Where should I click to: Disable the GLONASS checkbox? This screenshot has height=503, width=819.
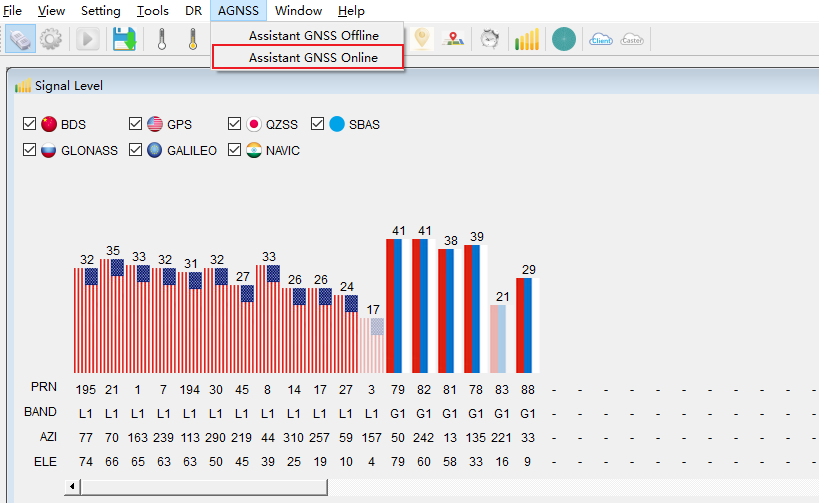tap(29, 150)
